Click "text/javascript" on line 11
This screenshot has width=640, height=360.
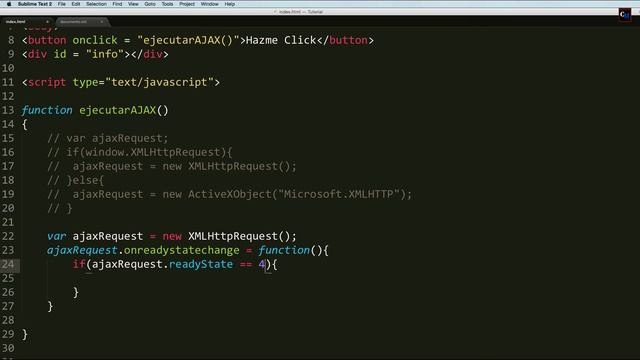click(x=159, y=82)
